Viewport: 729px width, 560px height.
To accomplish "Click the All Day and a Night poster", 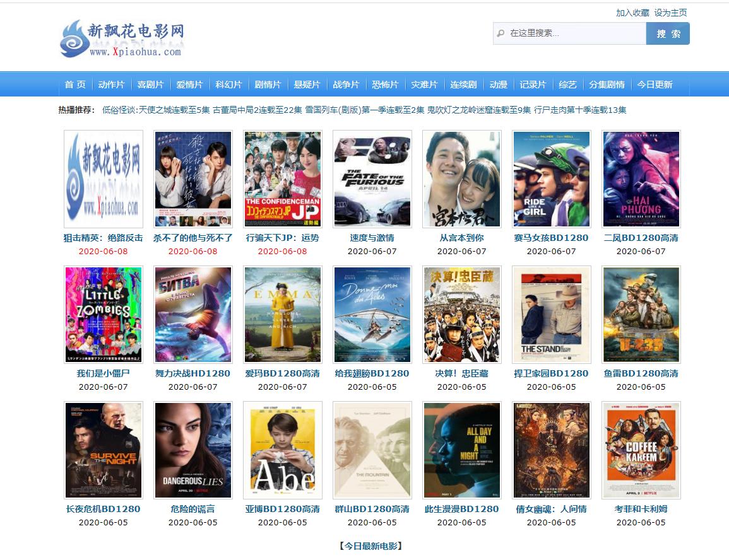I will [461, 450].
